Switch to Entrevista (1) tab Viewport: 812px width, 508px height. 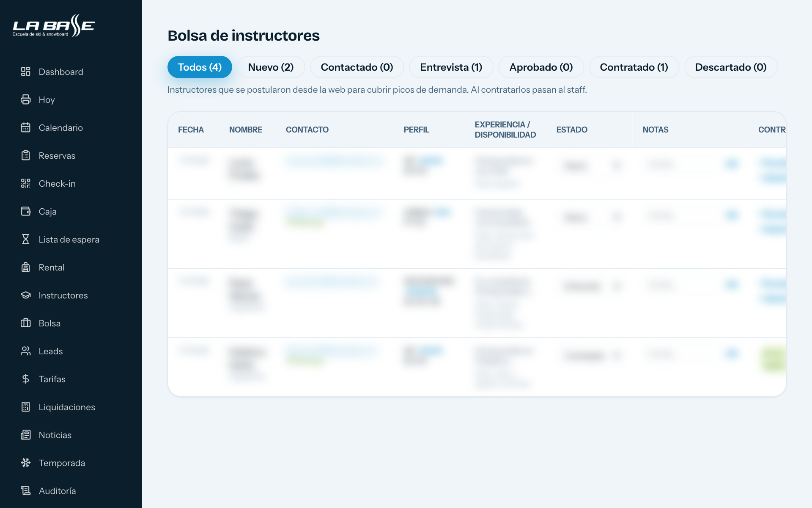[451, 67]
